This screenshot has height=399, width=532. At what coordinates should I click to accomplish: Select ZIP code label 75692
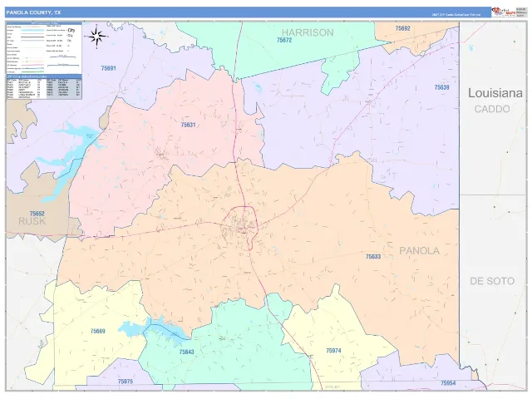pos(402,28)
